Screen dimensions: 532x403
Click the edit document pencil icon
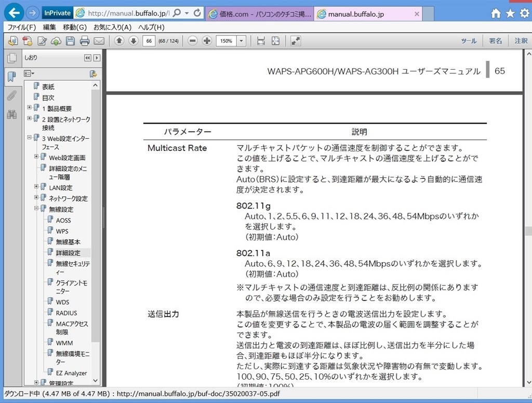[x=42, y=41]
